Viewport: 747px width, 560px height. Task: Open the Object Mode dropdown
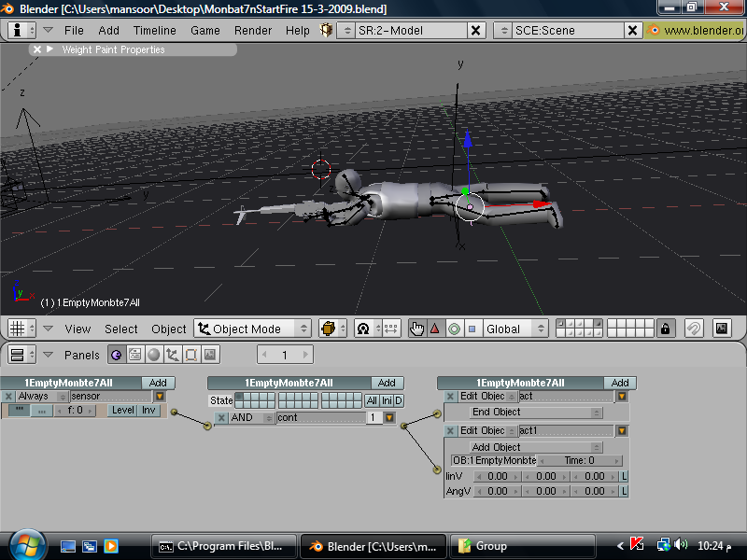coord(252,329)
